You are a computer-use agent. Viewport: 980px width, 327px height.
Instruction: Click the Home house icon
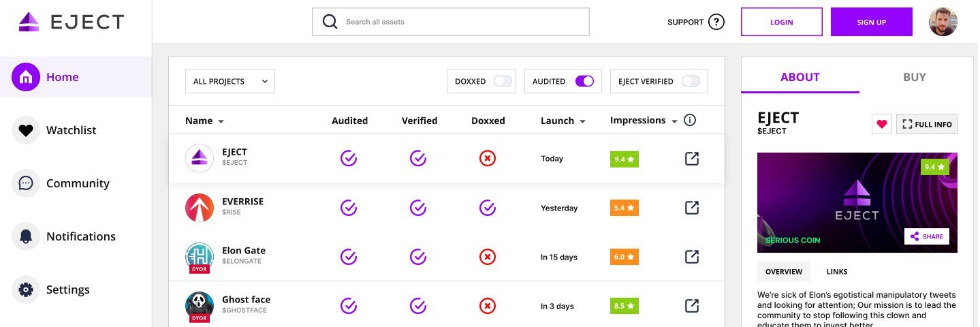click(26, 77)
